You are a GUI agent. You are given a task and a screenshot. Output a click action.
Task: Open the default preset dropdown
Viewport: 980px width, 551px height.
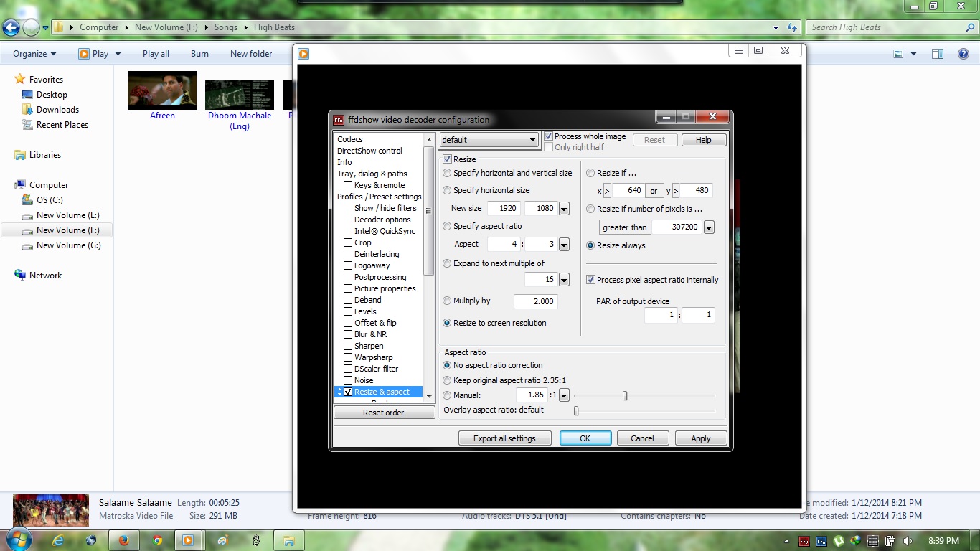[x=533, y=140]
